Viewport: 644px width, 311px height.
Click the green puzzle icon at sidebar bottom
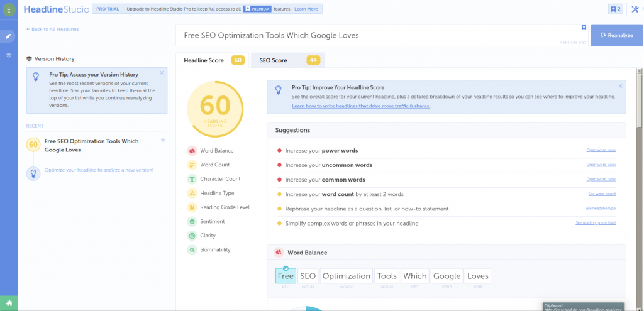coord(9,303)
